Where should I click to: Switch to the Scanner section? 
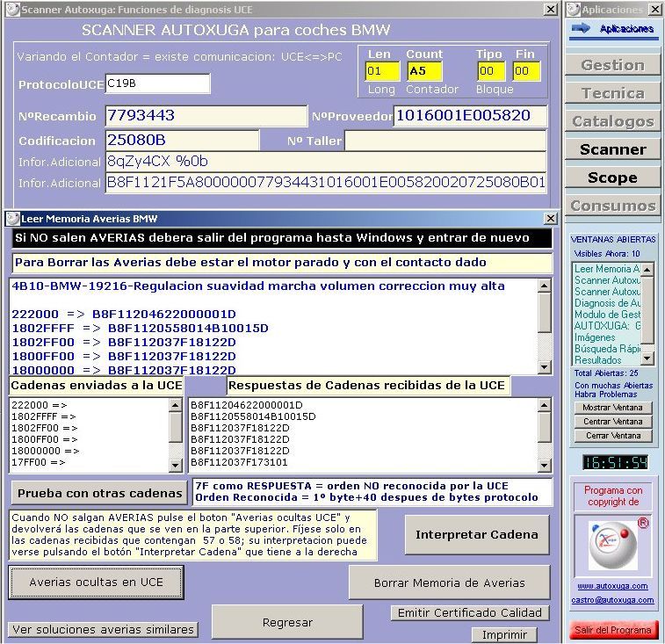click(x=612, y=149)
